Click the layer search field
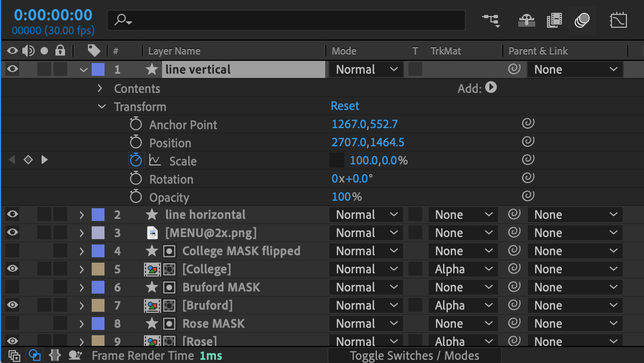The image size is (644, 363). [286, 20]
